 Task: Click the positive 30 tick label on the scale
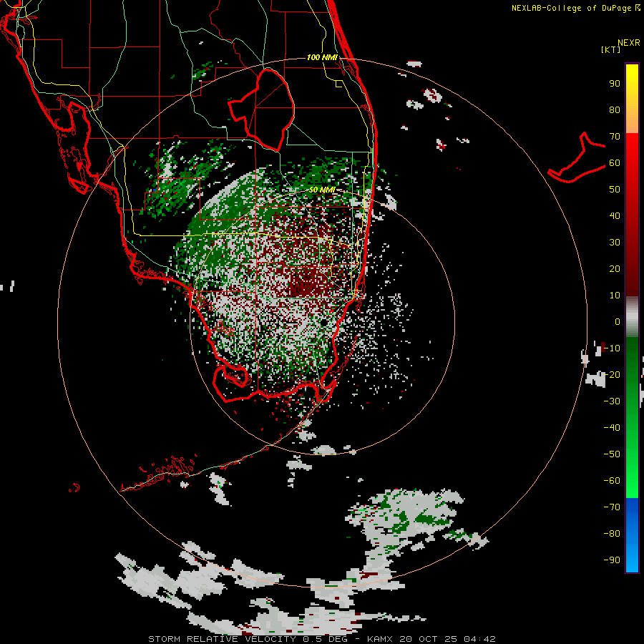[615, 243]
